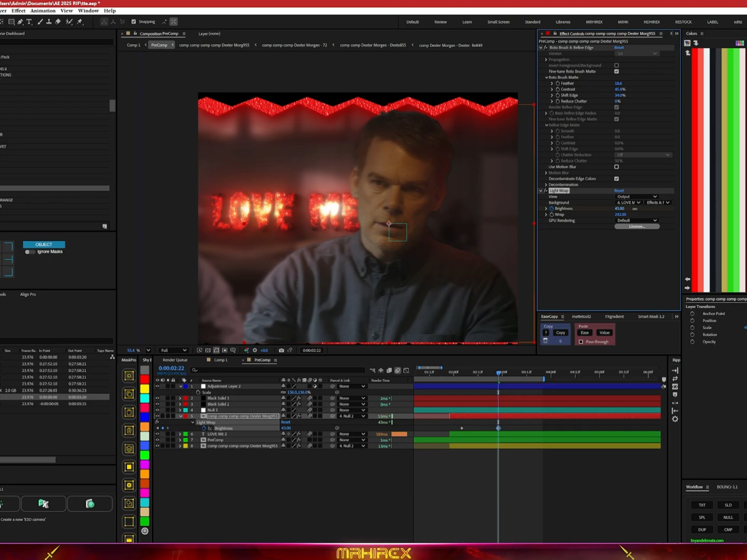Toggle Decontaminate Edge Colors checkbox
Screen dimensions: 747x560
click(x=616, y=179)
